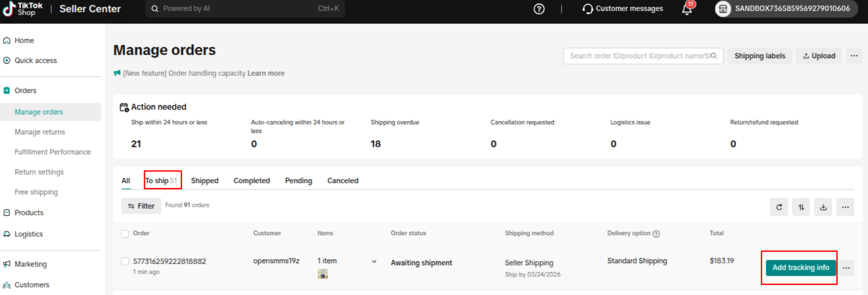Switch to the Shipped tab

(204, 181)
